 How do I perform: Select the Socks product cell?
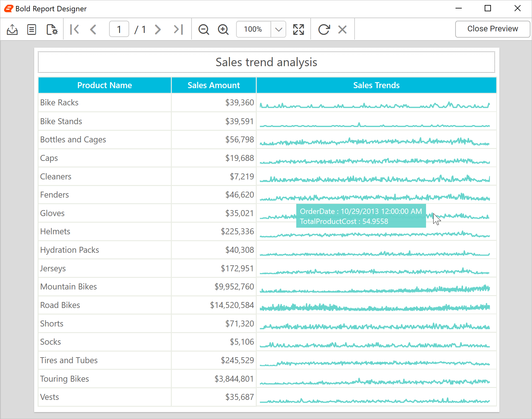tap(105, 342)
